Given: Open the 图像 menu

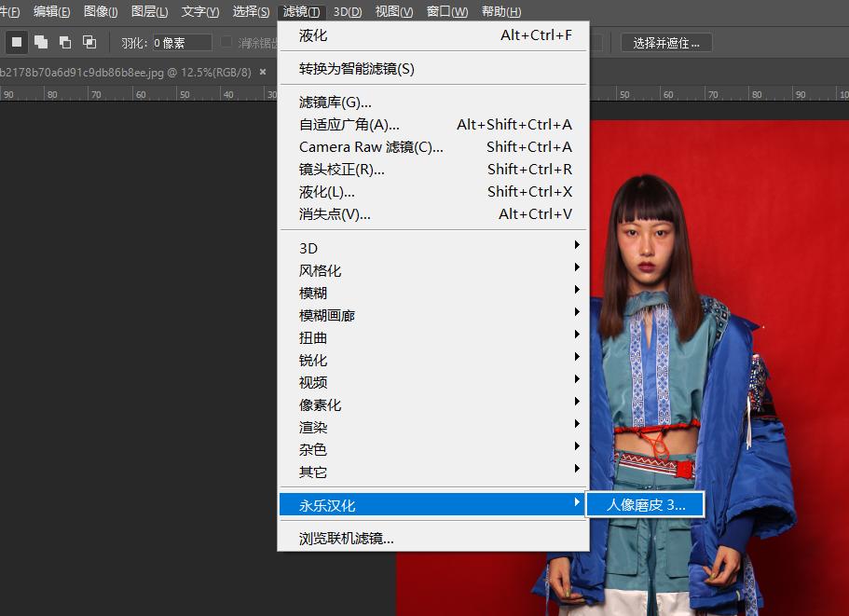Looking at the screenshot, I should pyautogui.click(x=100, y=11).
